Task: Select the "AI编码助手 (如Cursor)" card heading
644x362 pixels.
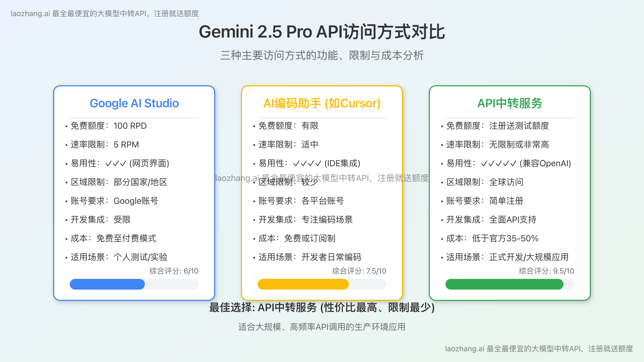Action: [x=322, y=103]
